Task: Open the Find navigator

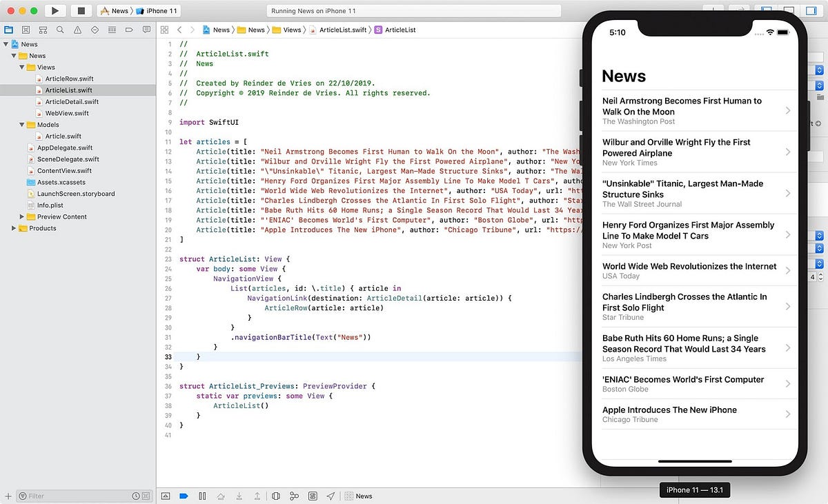Action: pyautogui.click(x=60, y=30)
